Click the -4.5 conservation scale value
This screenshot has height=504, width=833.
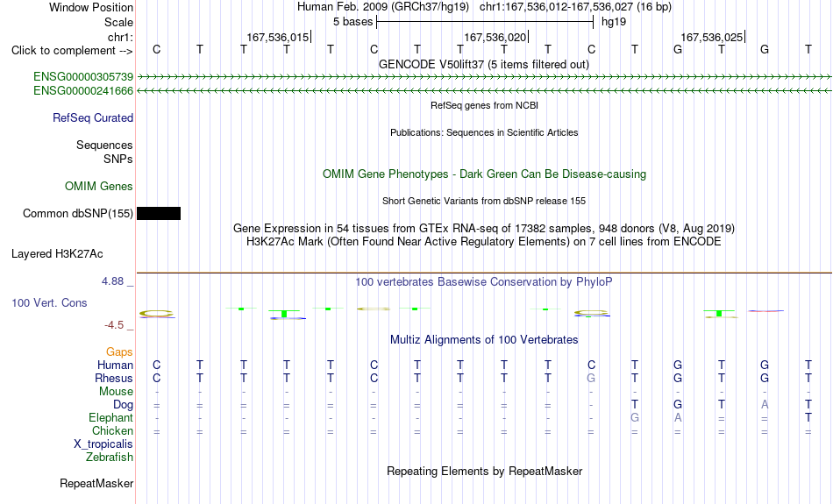(114, 325)
